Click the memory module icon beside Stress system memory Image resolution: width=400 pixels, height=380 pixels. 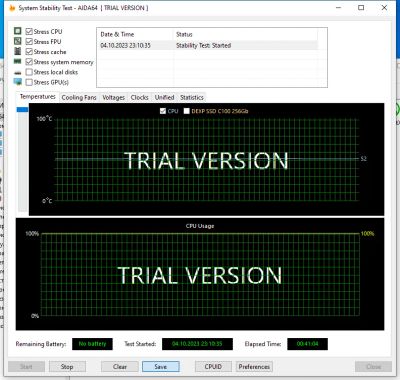pos(17,61)
